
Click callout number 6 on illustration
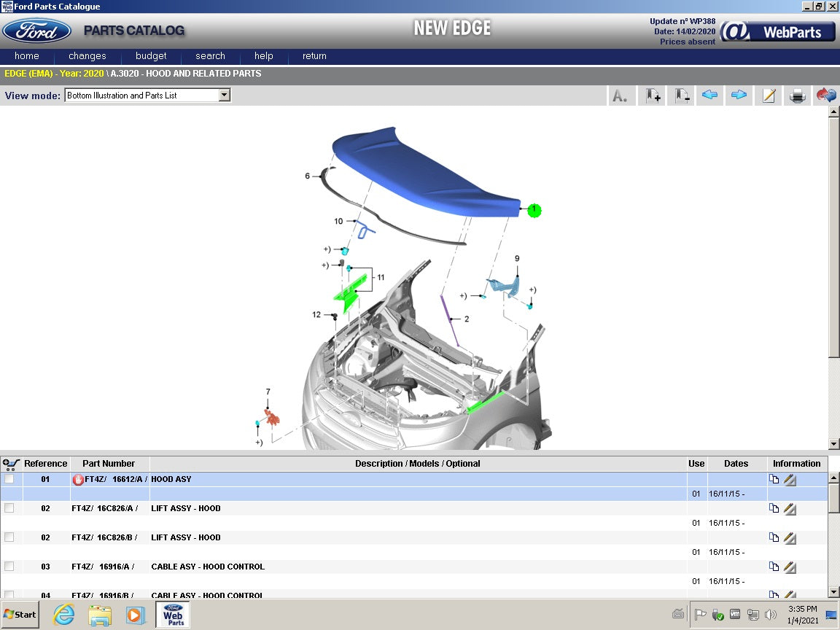[x=308, y=176]
